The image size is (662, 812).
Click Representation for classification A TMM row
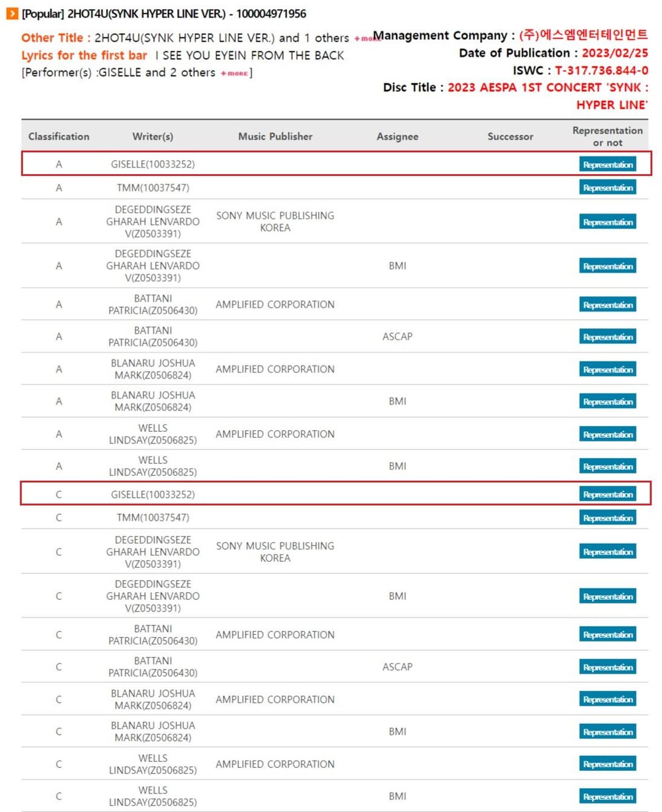607,188
